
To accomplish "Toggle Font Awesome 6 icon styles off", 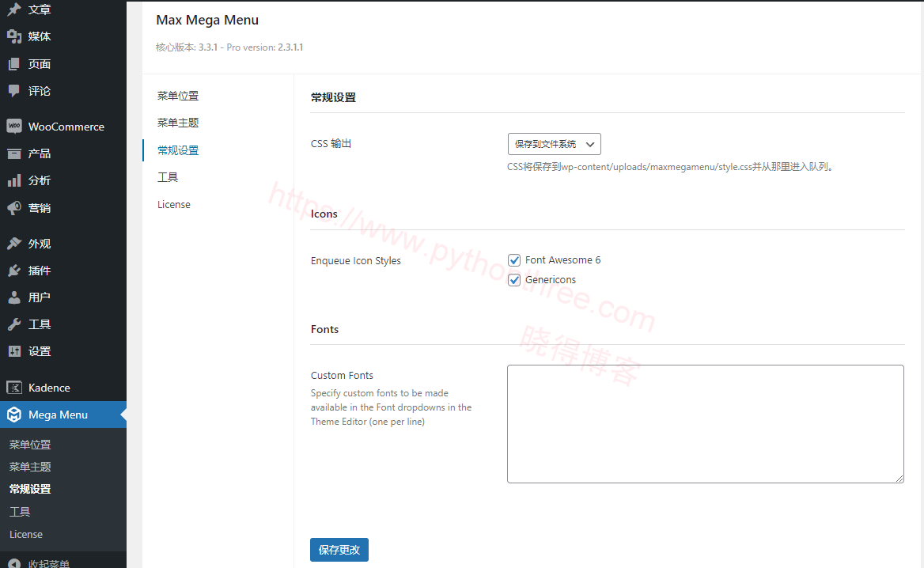I will tap(514, 259).
